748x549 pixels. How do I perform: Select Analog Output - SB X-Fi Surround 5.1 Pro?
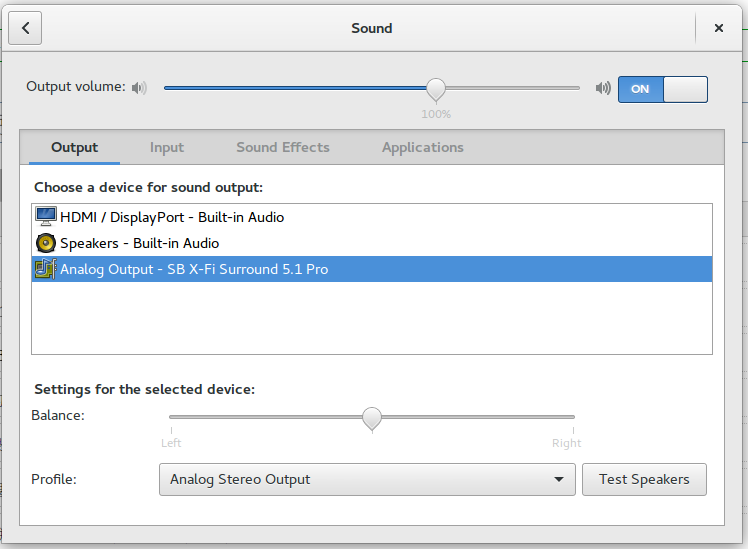[x=194, y=269]
